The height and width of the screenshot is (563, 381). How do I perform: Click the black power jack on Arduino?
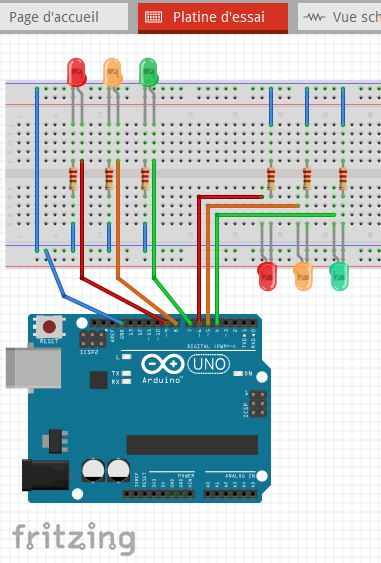45,475
